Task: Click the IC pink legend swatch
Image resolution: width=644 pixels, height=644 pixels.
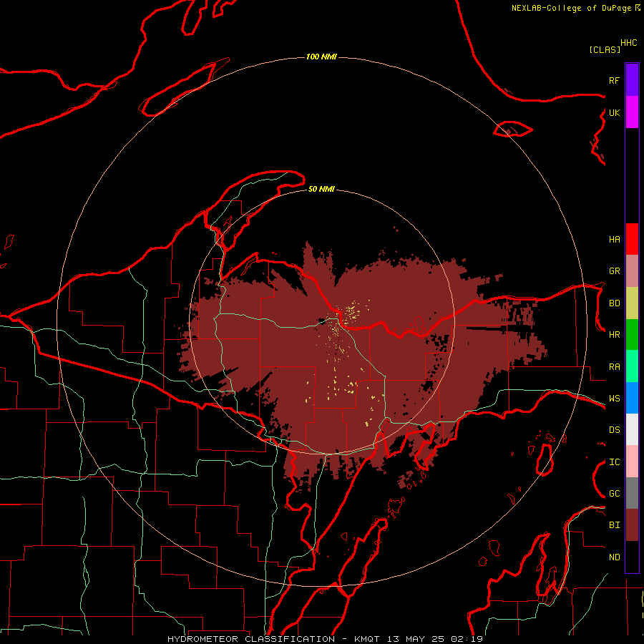Action: pyautogui.click(x=632, y=462)
